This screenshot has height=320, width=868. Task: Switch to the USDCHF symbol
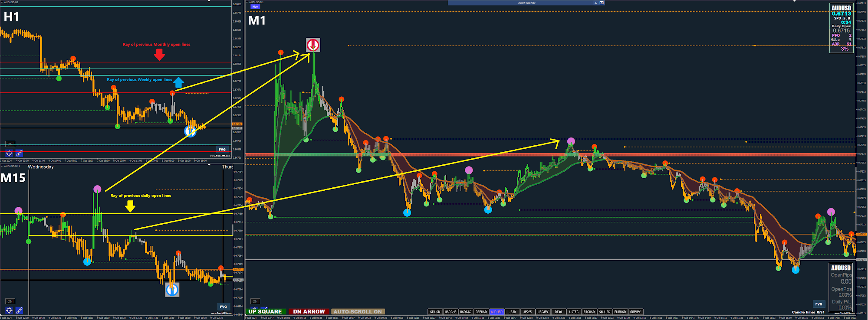450,312
